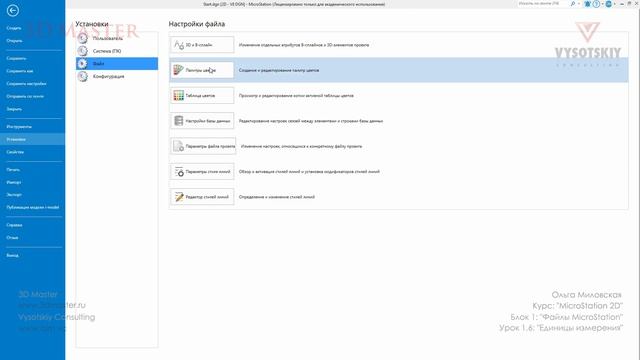The width and height of the screenshot is (640, 360).
Task: Click description text of 3D и B-сплайн row
Action: click(x=304, y=45)
